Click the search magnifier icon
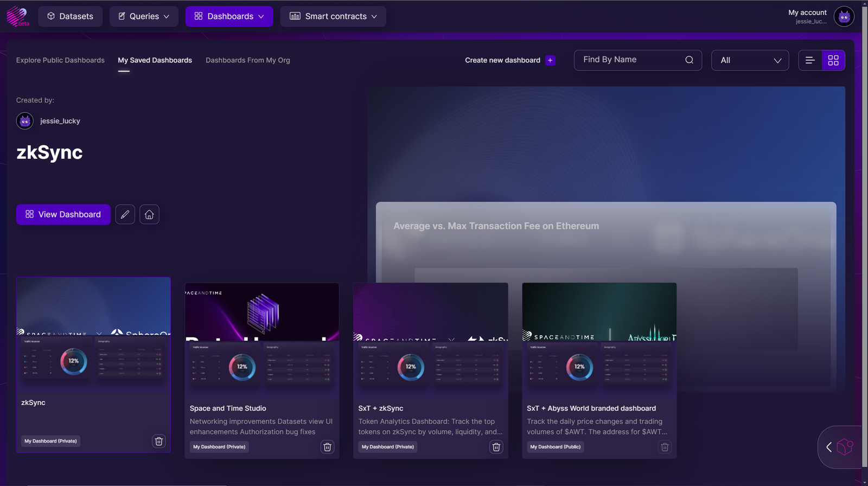This screenshot has height=486, width=868. tap(689, 60)
